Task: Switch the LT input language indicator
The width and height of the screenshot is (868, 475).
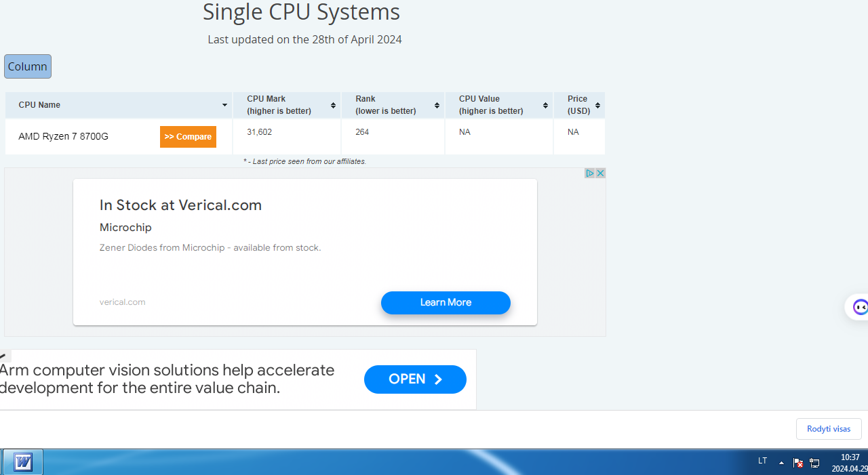Action: [762, 461]
